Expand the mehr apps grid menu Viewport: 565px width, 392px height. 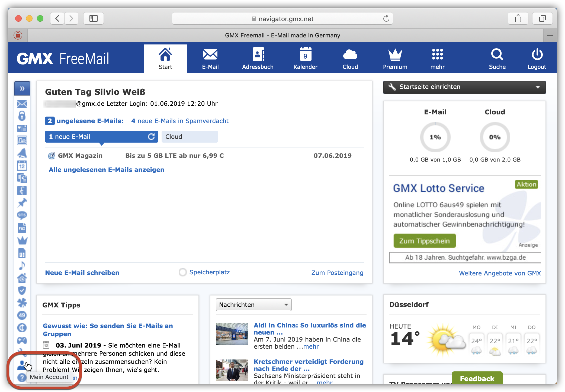(x=437, y=59)
